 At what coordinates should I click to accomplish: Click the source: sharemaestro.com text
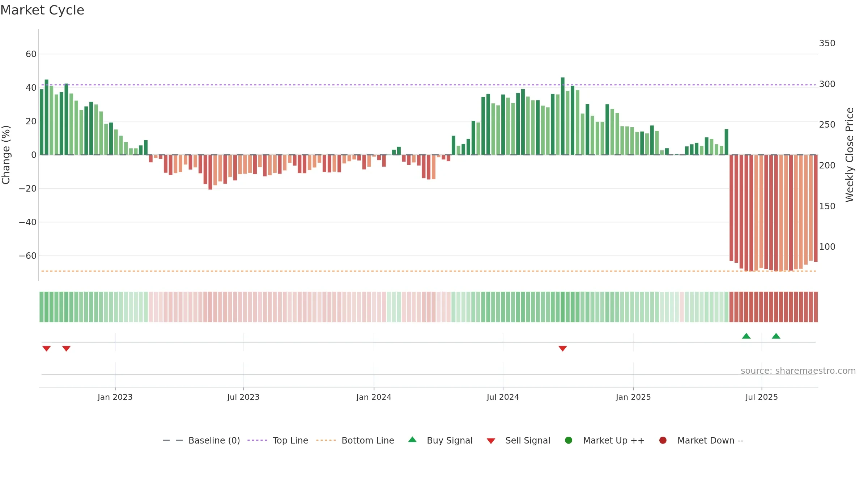tap(798, 371)
